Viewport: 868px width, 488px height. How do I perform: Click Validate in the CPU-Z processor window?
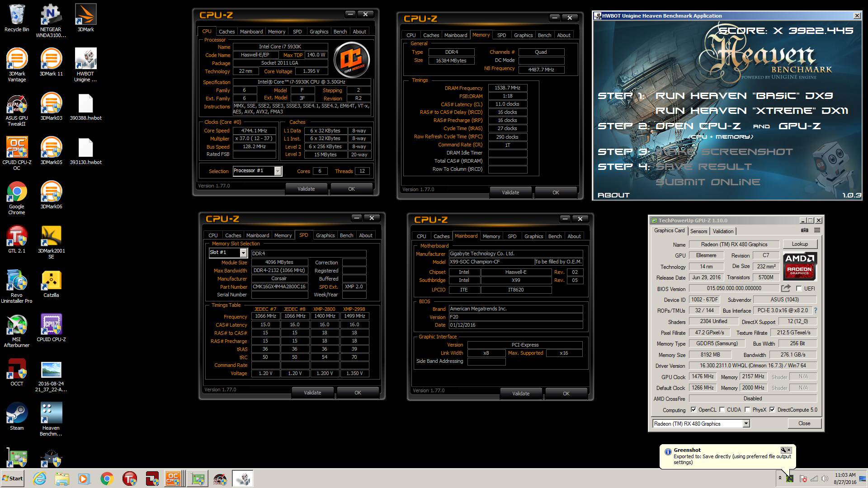click(306, 189)
